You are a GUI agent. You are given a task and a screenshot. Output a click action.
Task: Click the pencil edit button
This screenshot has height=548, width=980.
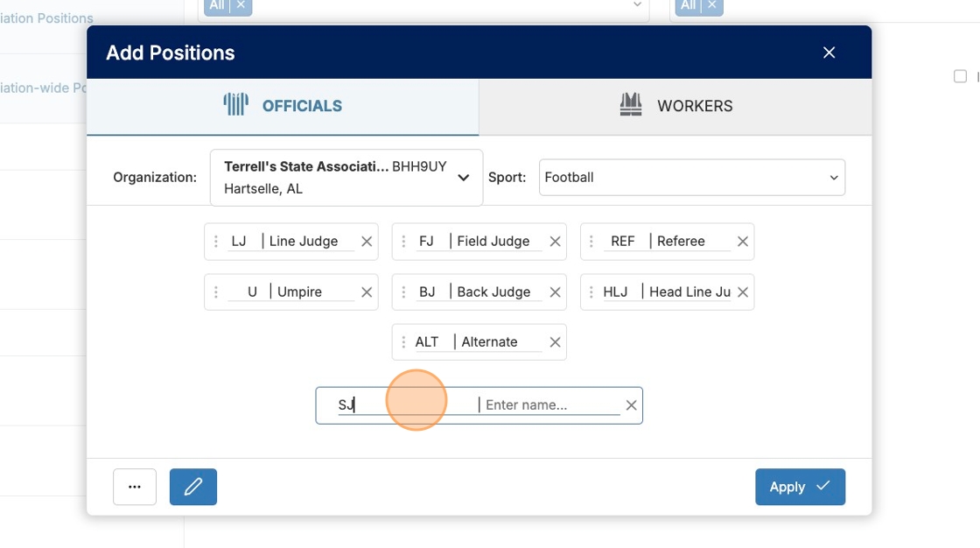click(193, 487)
